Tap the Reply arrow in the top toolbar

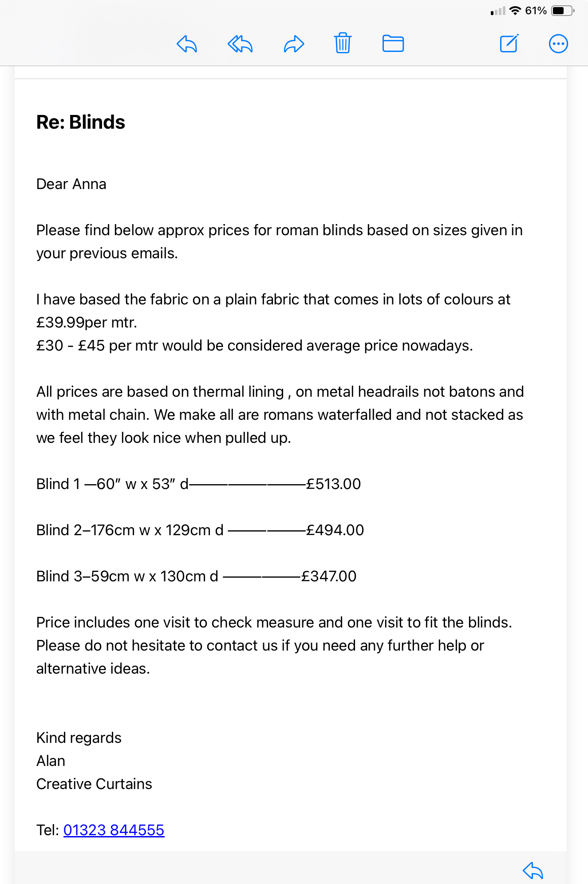click(187, 44)
